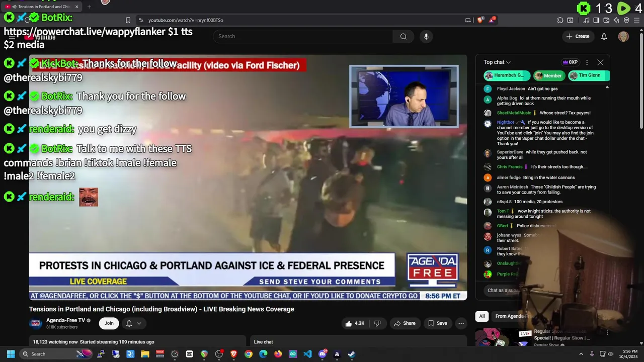Open the Brave Rewards triangle icon

pos(493,20)
